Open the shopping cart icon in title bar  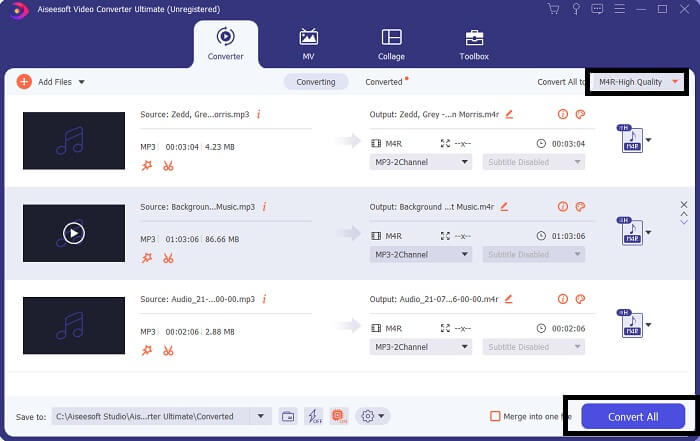[553, 9]
